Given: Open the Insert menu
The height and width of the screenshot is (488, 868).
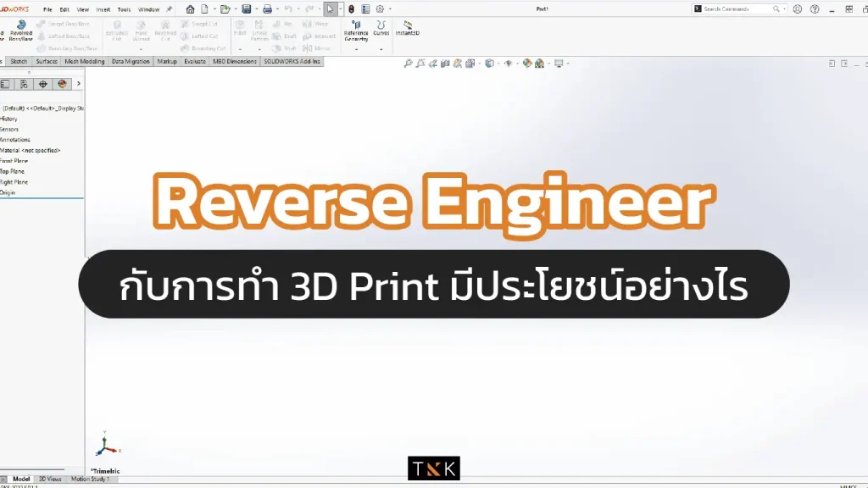Looking at the screenshot, I should click(103, 9).
